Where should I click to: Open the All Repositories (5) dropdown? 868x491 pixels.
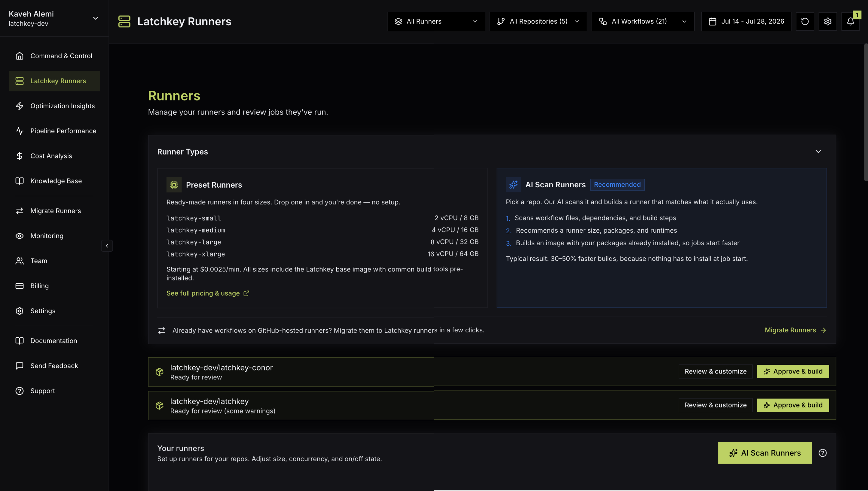(538, 21)
